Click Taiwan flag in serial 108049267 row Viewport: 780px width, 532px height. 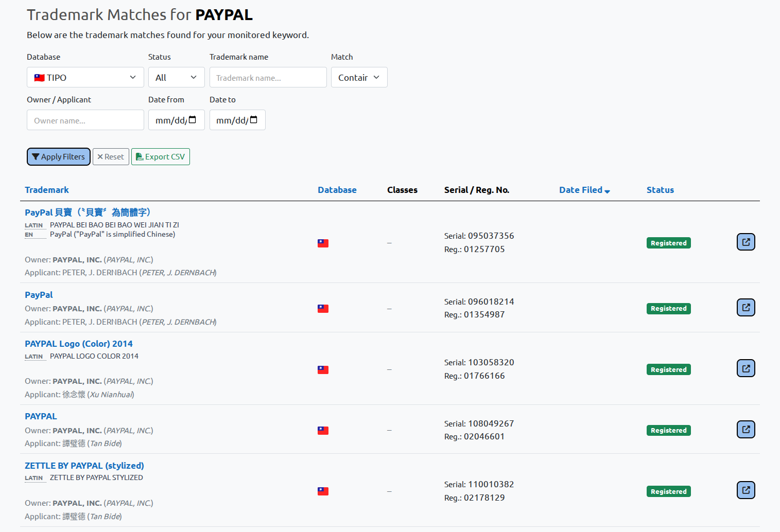323,431
